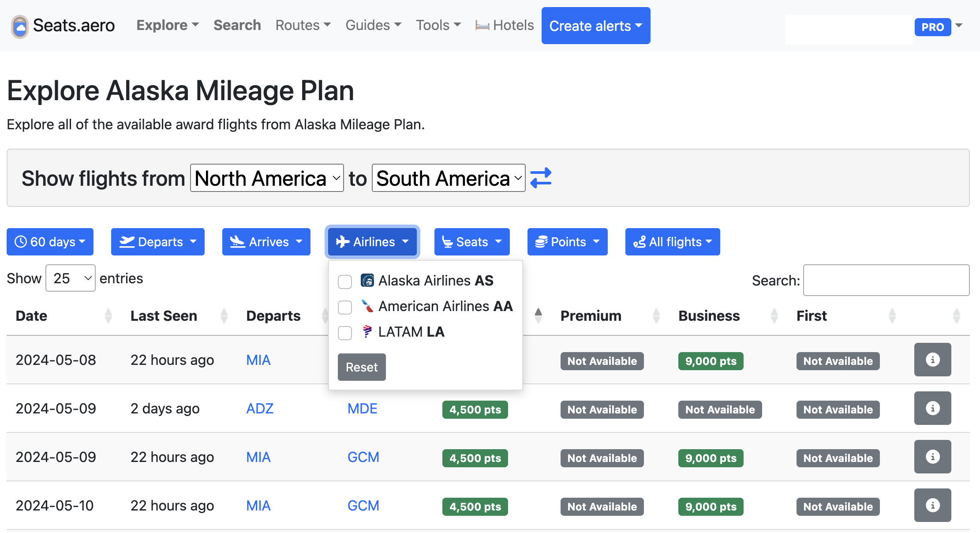This screenshot has width=980, height=533.
Task: Open the Points filter dropdown
Action: [x=568, y=242]
